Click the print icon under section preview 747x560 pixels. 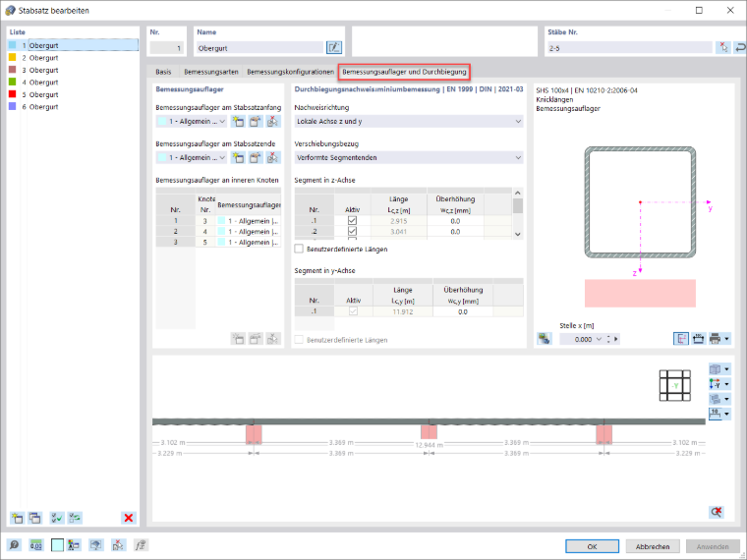pyautogui.click(x=716, y=339)
